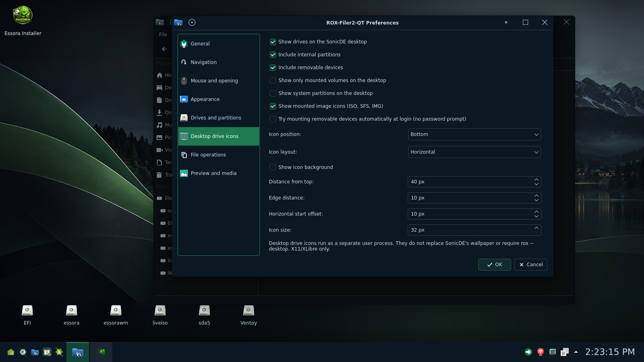Expand the Icon layout combo box
The image size is (644, 362).
point(474,152)
